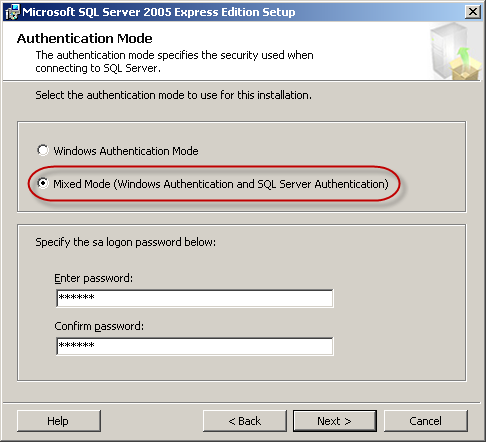Click the sa logon password instruction text

(x=126, y=242)
